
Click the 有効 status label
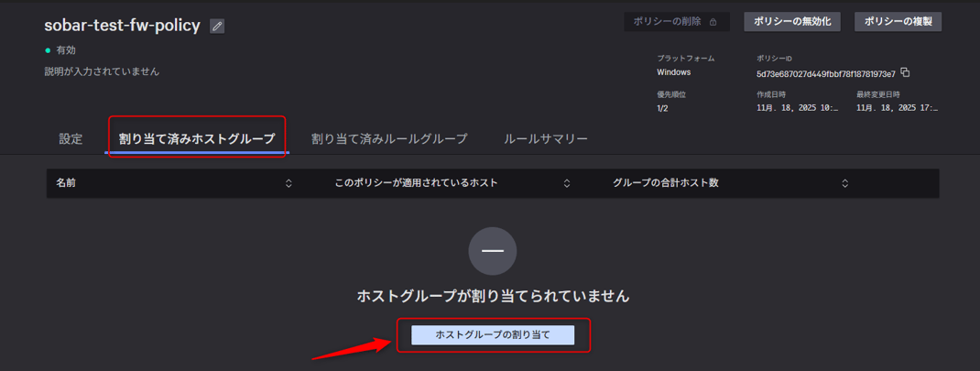tap(66, 50)
